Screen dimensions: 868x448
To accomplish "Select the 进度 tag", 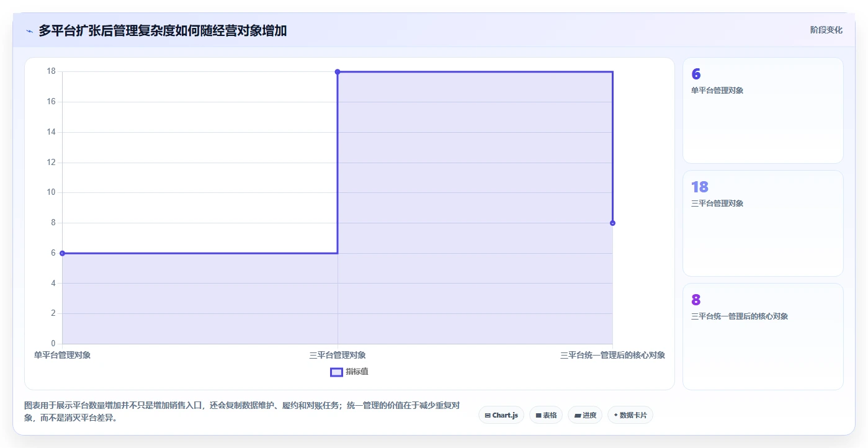I will click(x=585, y=415).
